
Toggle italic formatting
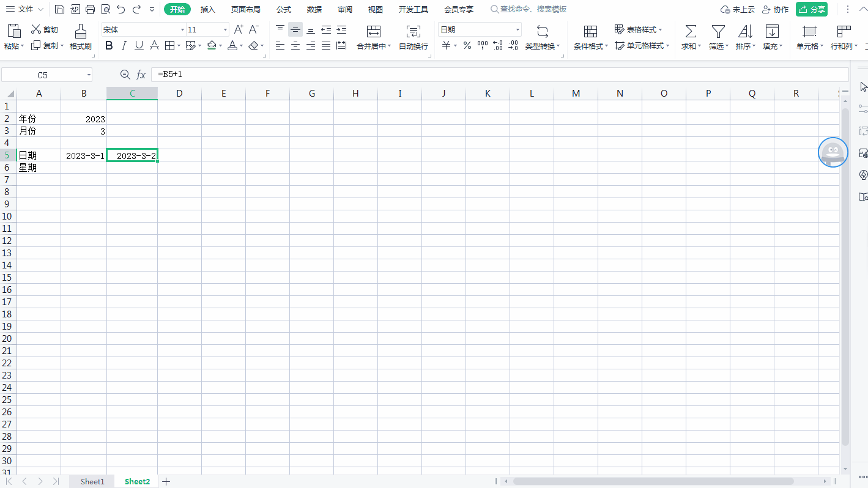coord(124,45)
